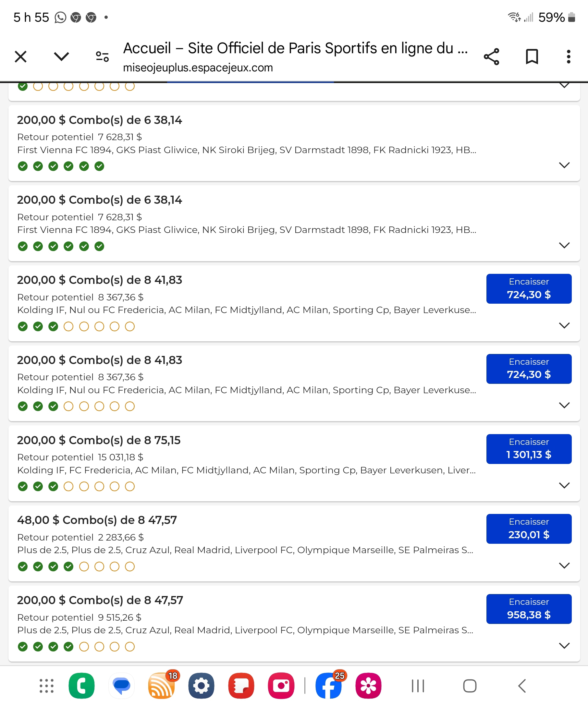
Task: Expand the 9 515,26 $ potential return bet
Action: coord(564,645)
